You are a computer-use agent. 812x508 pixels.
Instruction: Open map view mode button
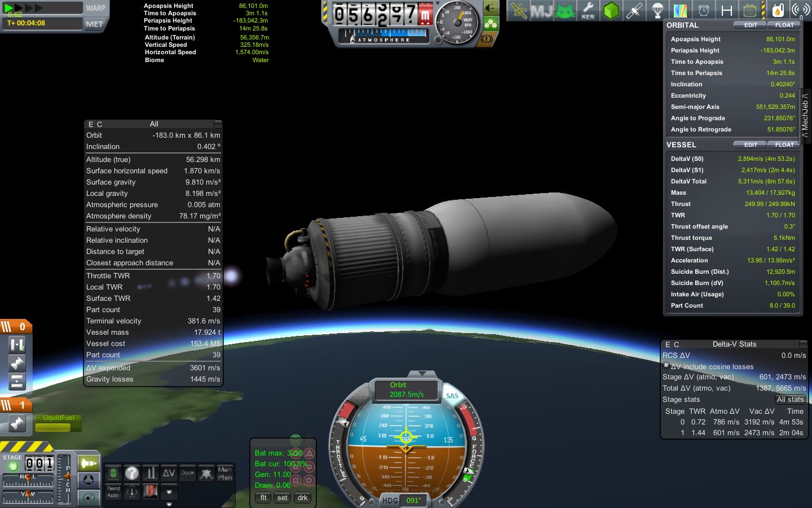tap(89, 497)
